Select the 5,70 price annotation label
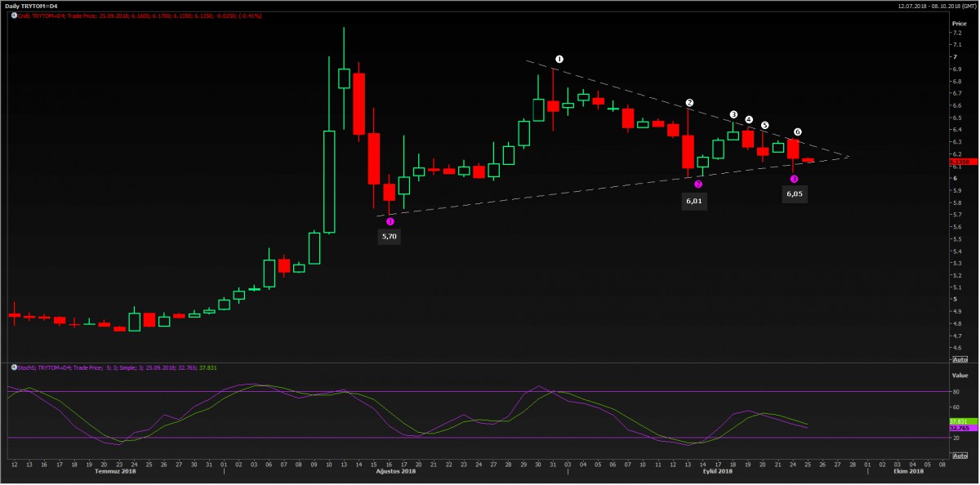980x485 pixels. coord(389,236)
